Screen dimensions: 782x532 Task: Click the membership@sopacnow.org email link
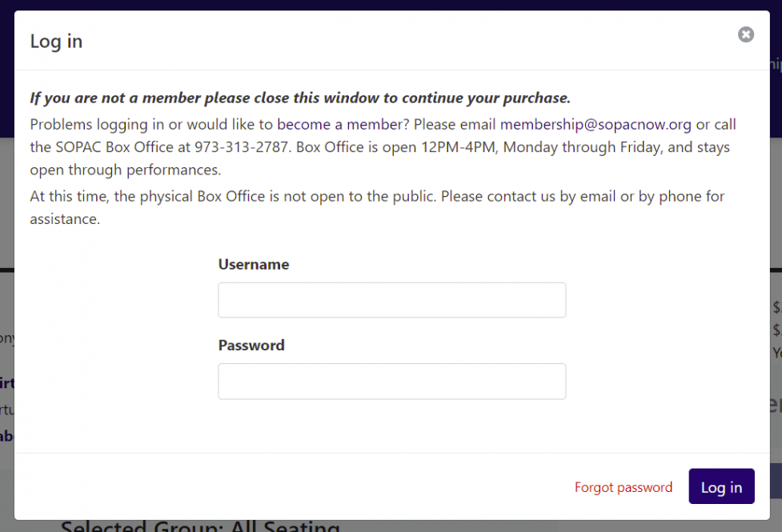tap(596, 124)
